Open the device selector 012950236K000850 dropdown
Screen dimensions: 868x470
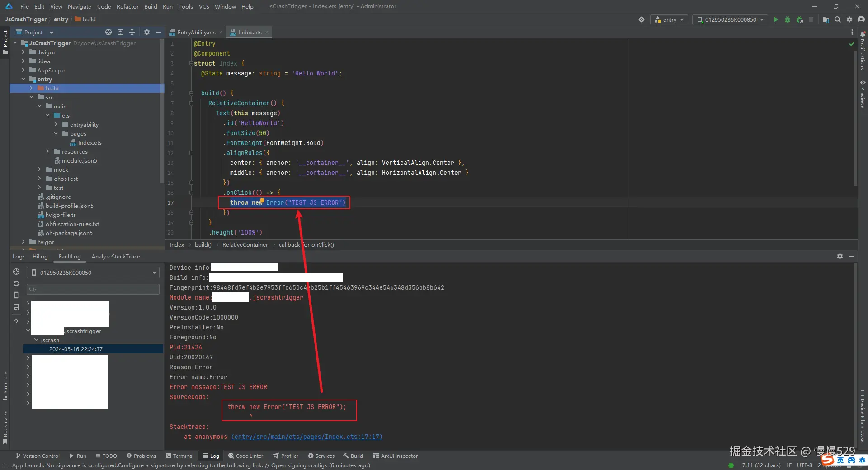pyautogui.click(x=729, y=19)
